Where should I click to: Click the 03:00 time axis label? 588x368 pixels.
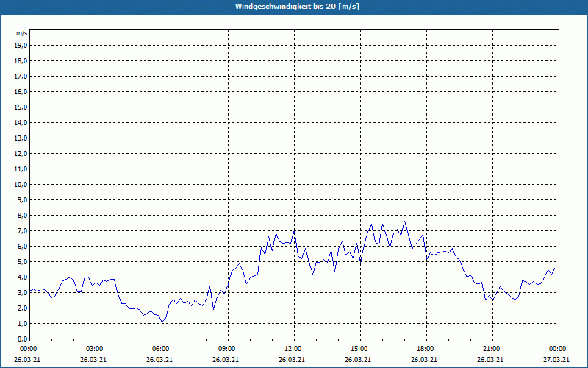96,349
